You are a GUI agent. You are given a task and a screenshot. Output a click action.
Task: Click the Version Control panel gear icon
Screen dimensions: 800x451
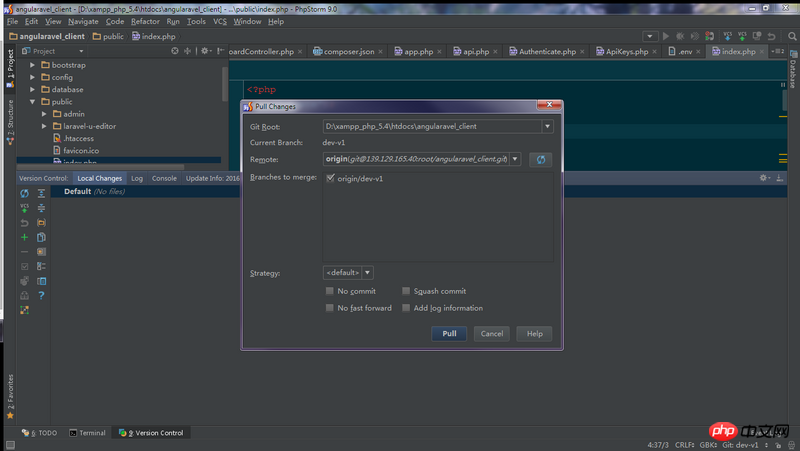(x=764, y=178)
